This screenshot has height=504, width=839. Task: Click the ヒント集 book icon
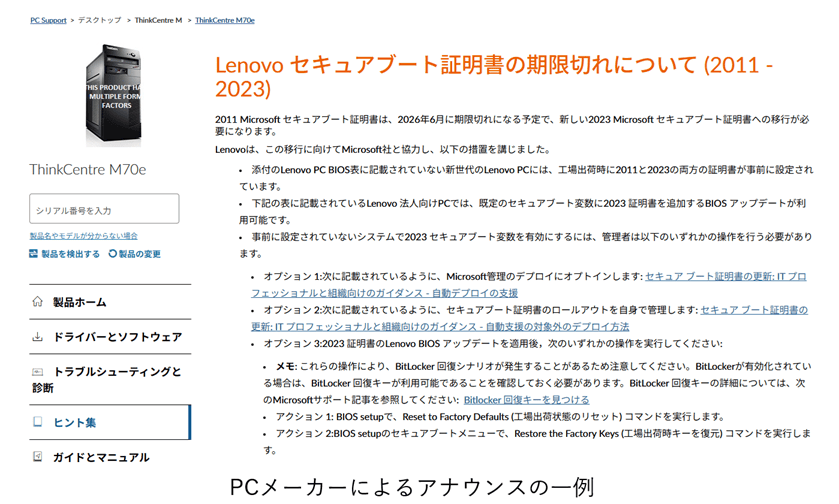click(37, 422)
